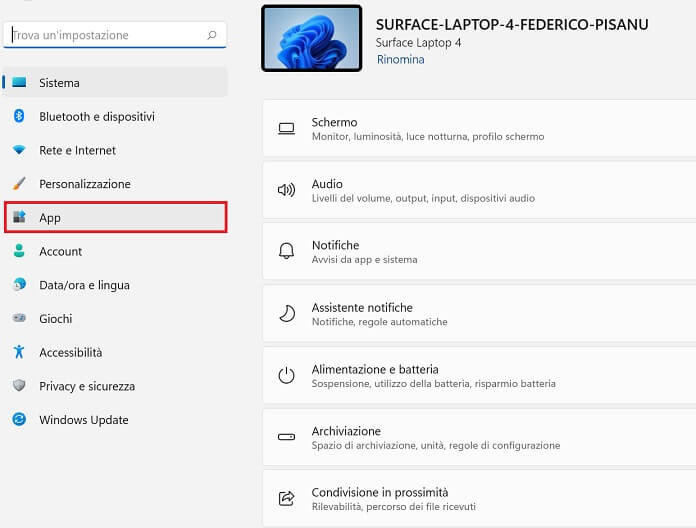Viewport: 696px width, 528px height.
Task: Click the game controller Giochi icon
Action: (x=19, y=318)
